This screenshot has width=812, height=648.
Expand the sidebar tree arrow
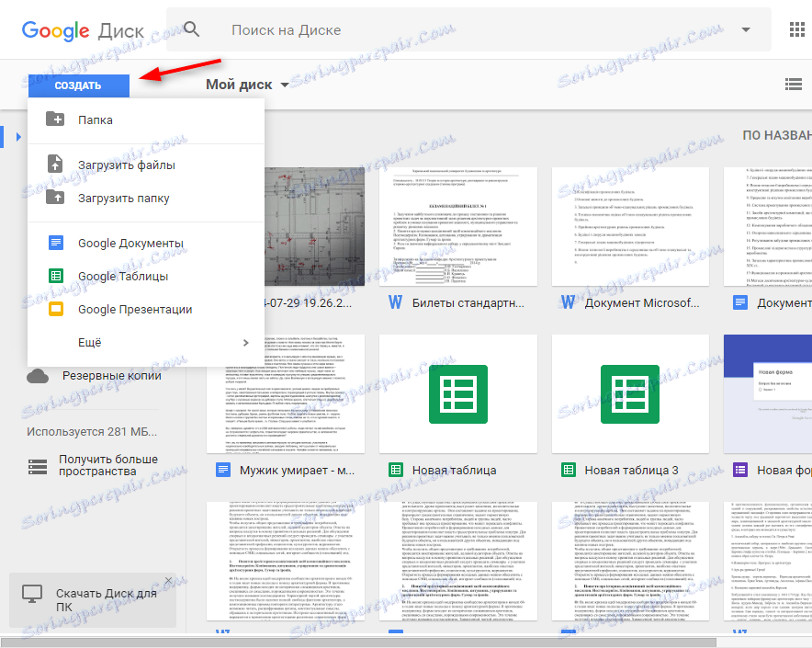18,137
